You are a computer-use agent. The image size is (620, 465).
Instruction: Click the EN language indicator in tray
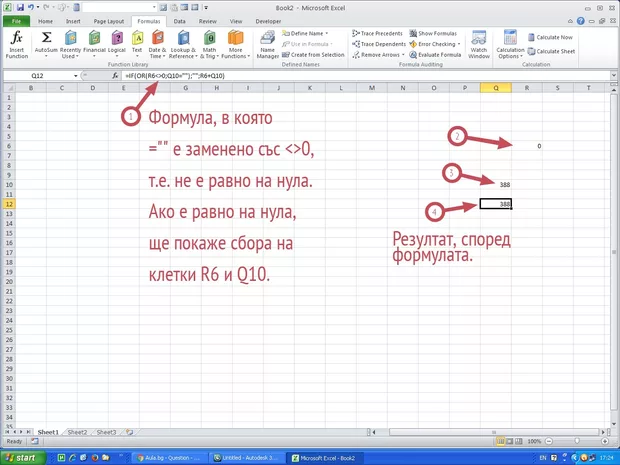click(542, 458)
